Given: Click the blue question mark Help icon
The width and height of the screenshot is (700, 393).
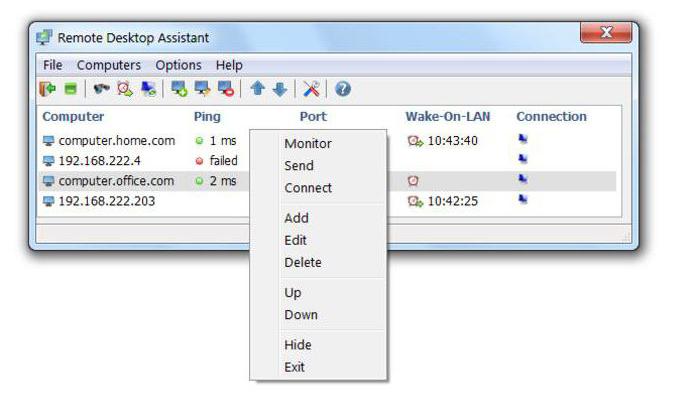Looking at the screenshot, I should point(342,89).
